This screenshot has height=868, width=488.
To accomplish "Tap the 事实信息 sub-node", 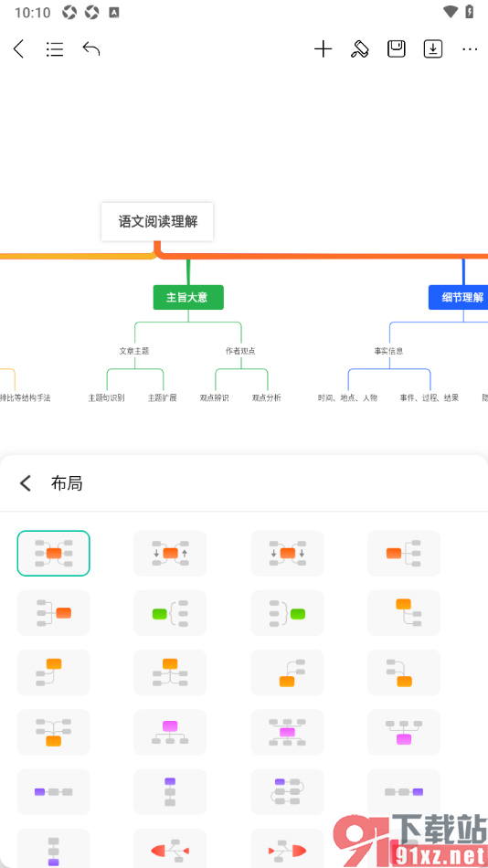I will [x=388, y=351].
